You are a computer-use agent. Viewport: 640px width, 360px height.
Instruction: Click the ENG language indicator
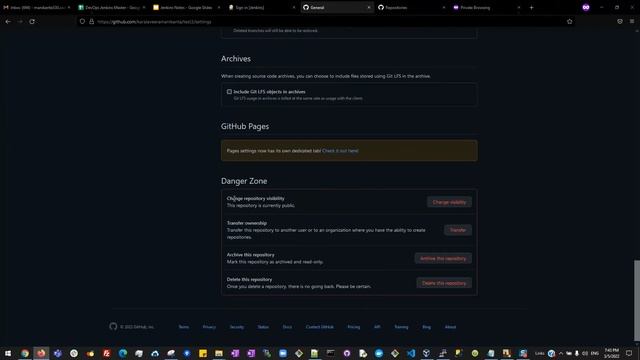(594, 353)
